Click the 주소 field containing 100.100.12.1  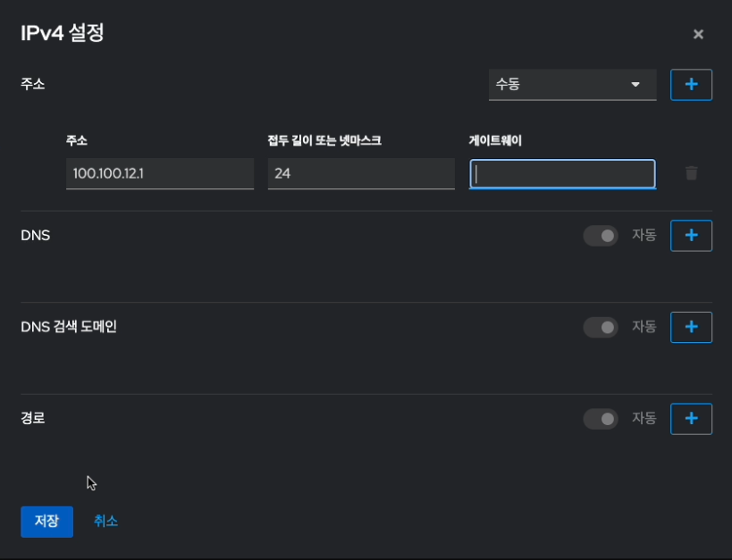(159, 173)
